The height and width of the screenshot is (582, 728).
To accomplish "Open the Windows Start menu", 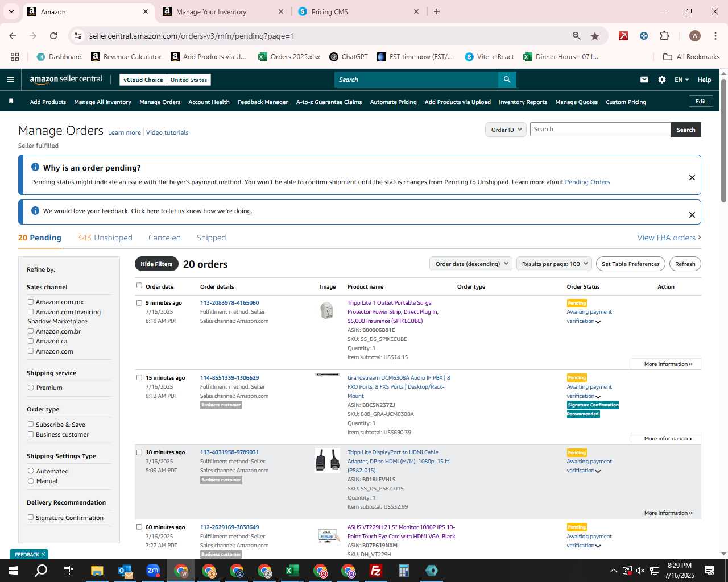I will (x=14, y=571).
